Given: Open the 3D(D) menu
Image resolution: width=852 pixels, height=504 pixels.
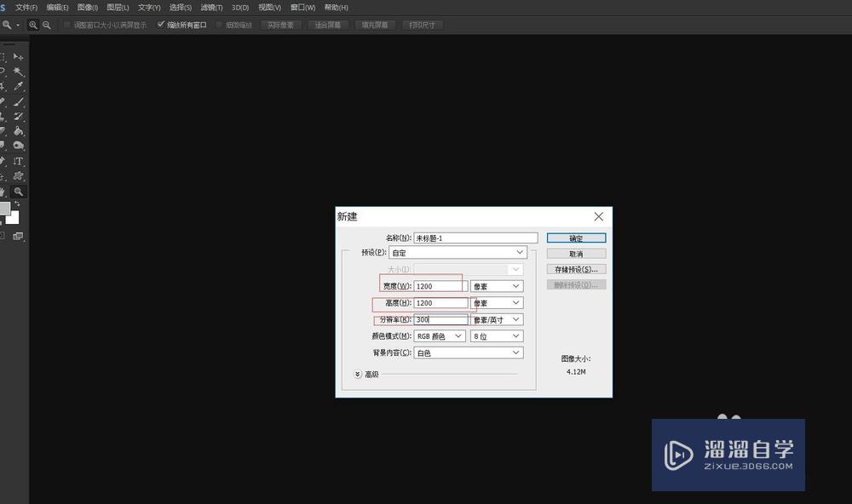Looking at the screenshot, I should 240,8.
